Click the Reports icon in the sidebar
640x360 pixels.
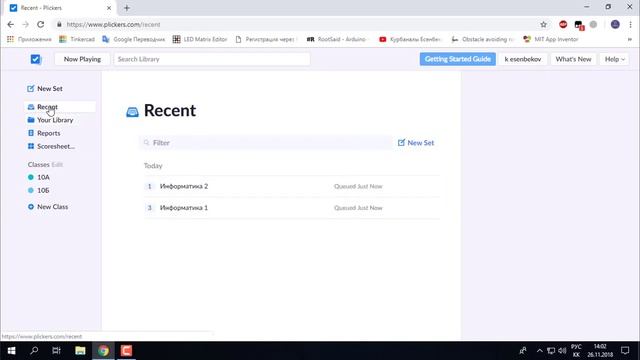click(31, 133)
